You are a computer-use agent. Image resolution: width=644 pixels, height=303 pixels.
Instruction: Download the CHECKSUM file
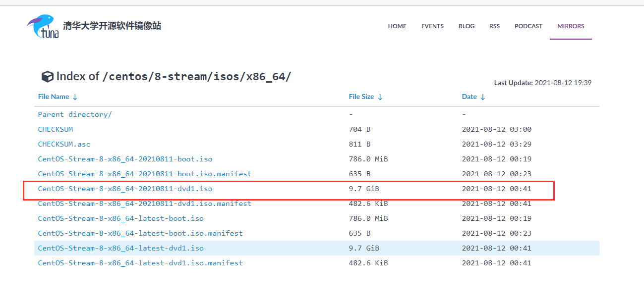[x=56, y=129]
